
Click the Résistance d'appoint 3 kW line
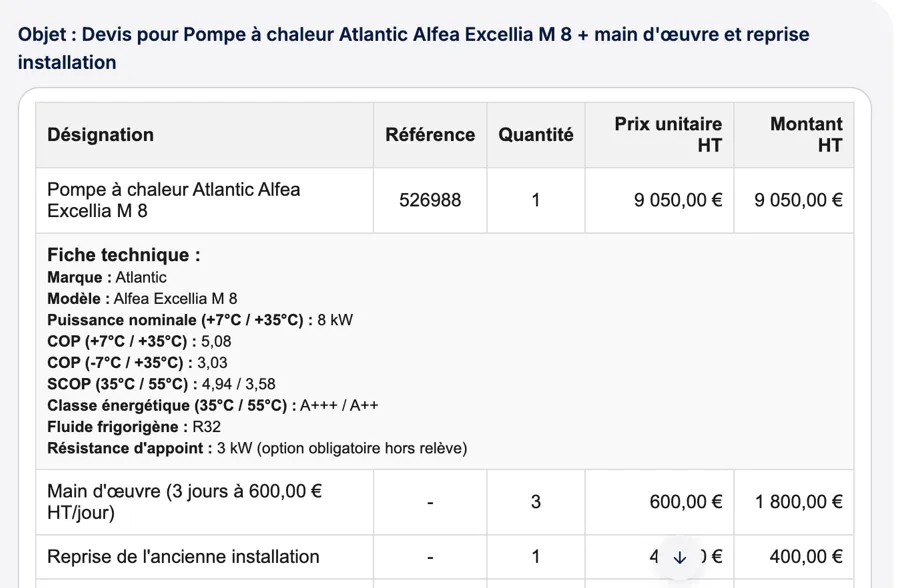pos(257,448)
